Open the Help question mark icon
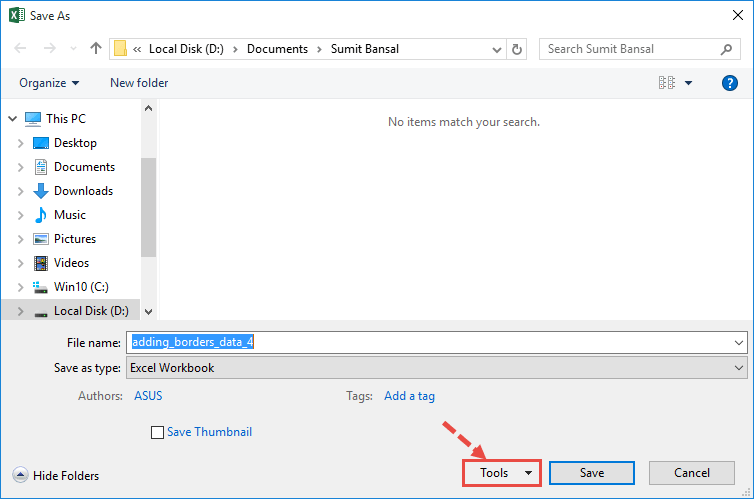754x499 pixels. (x=729, y=83)
